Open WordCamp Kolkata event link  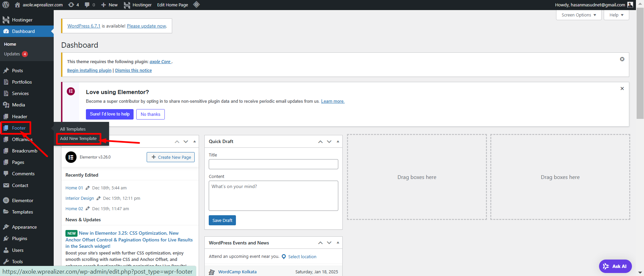(237, 272)
